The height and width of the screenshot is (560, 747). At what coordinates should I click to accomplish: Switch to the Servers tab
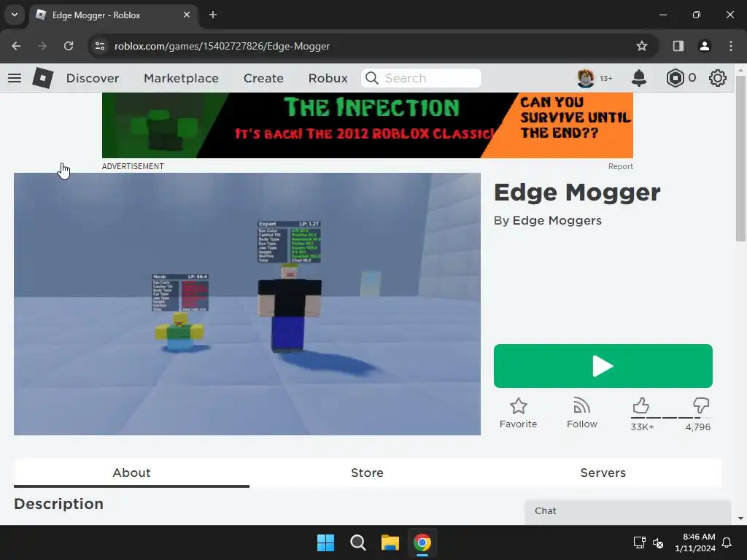(x=603, y=472)
